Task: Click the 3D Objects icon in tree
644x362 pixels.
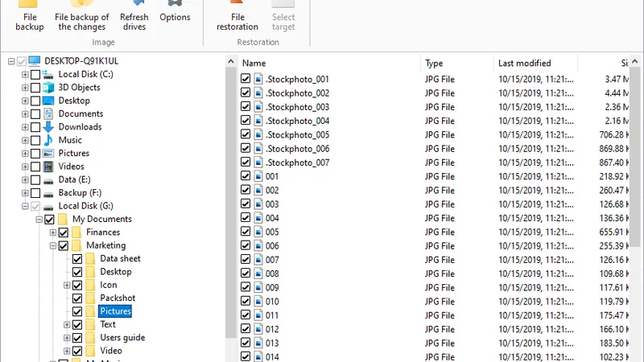Action: tap(48, 88)
